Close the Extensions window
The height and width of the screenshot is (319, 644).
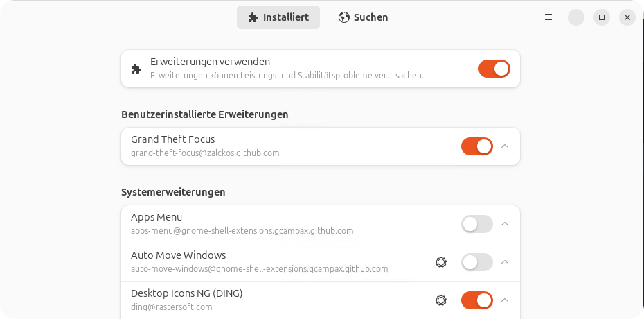[x=627, y=17]
